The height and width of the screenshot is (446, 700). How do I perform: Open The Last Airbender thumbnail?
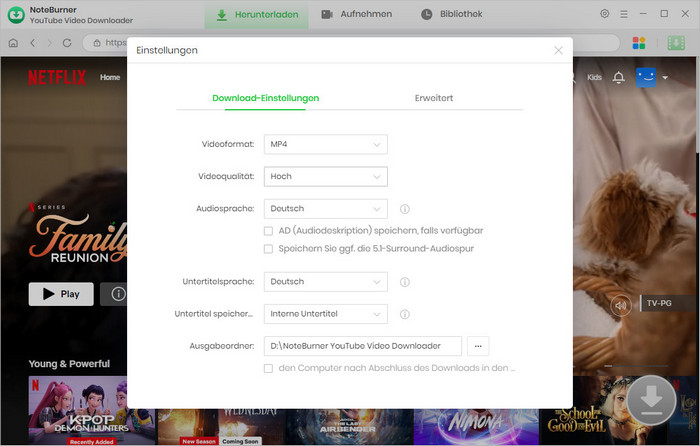coord(349,426)
